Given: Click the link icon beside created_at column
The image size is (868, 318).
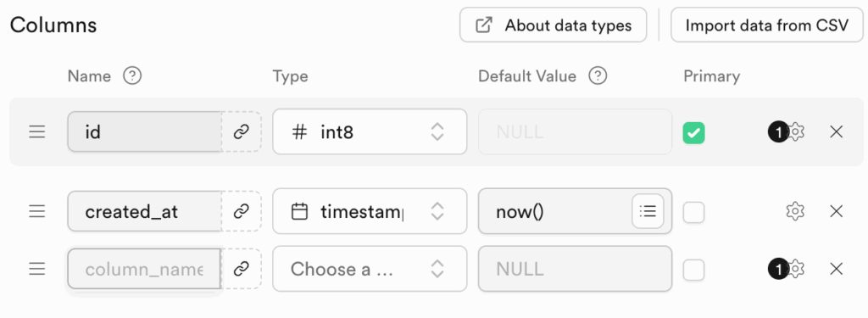Looking at the screenshot, I should click(241, 211).
